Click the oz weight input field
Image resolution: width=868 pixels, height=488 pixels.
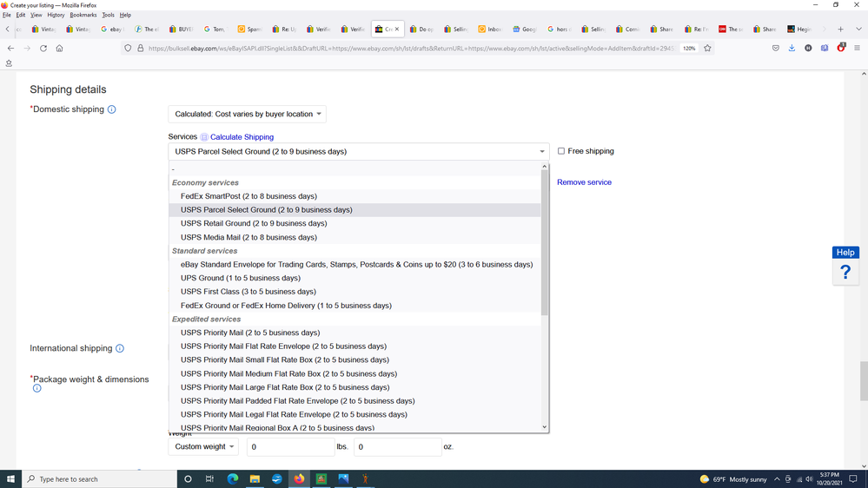(397, 447)
